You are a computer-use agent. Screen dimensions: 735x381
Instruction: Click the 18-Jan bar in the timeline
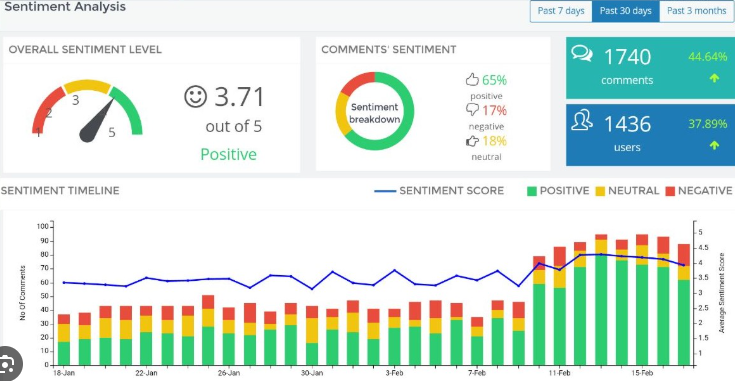click(x=64, y=340)
